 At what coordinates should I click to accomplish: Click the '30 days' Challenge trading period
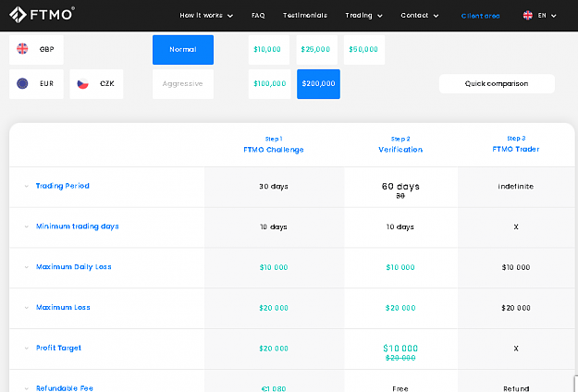pos(274,187)
